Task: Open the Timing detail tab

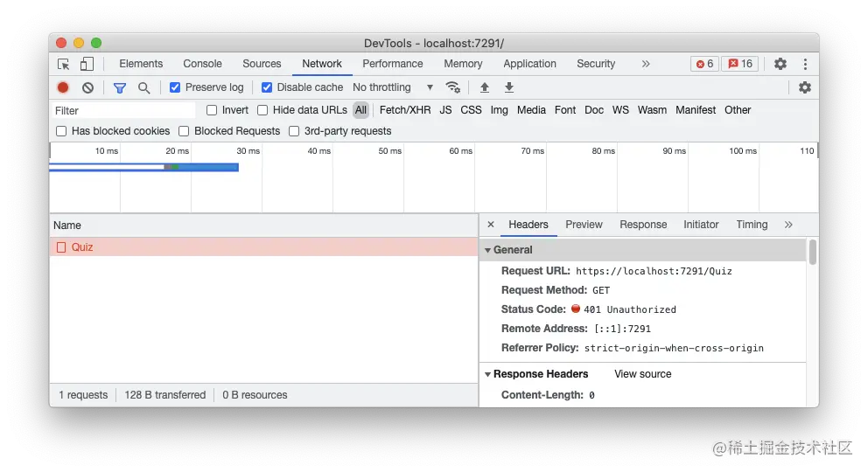Action: pos(752,225)
